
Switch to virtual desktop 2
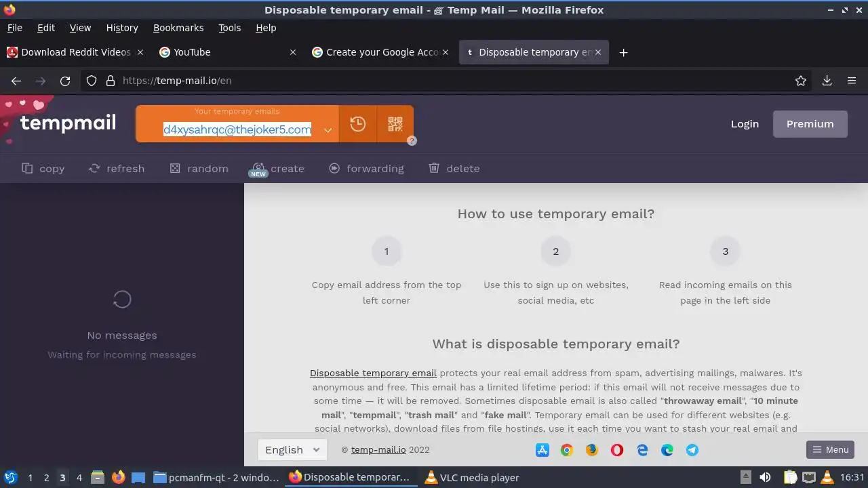(46, 477)
